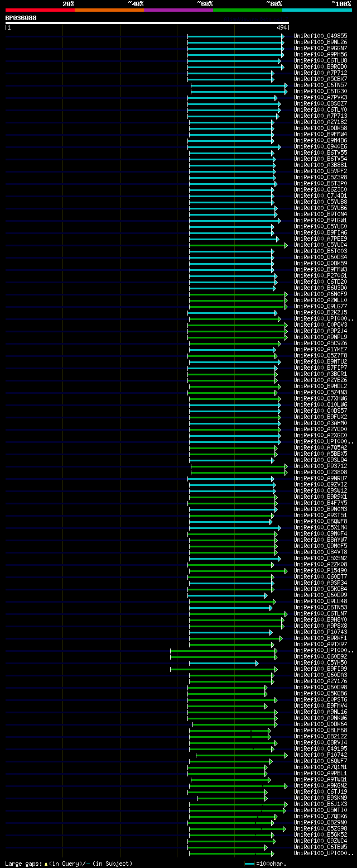This screenshot has height=868, width=357.
Task: Select the UniRef100_A2Y182 entry
Action: point(321,122)
